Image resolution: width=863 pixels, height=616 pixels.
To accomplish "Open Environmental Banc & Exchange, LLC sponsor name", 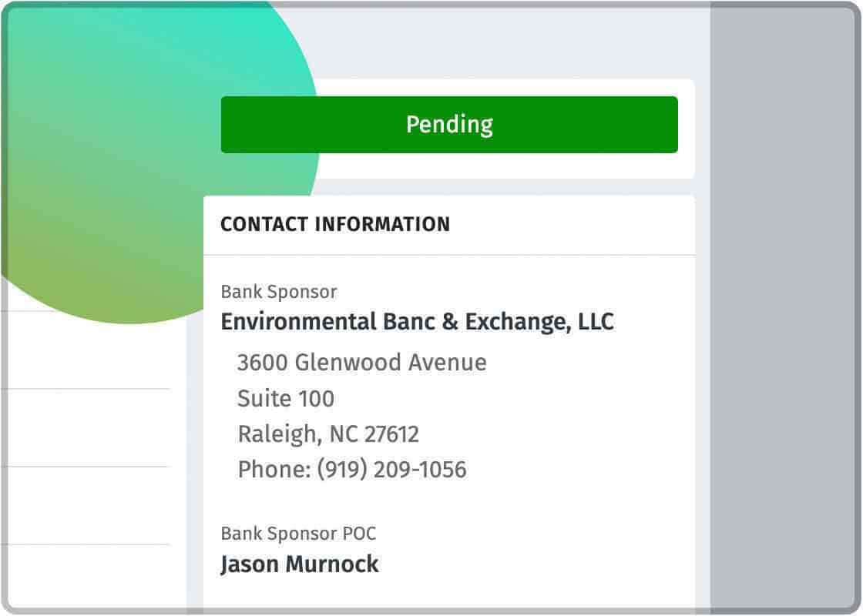I will [x=417, y=322].
